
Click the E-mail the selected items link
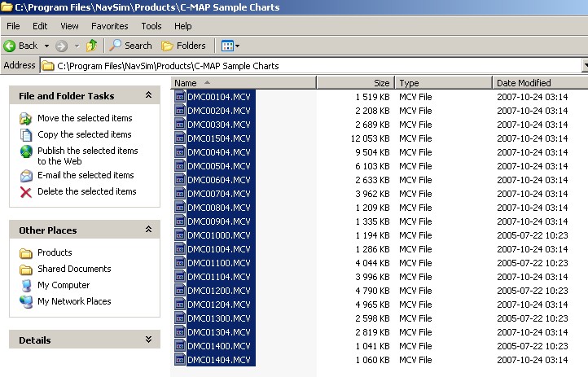(x=86, y=175)
